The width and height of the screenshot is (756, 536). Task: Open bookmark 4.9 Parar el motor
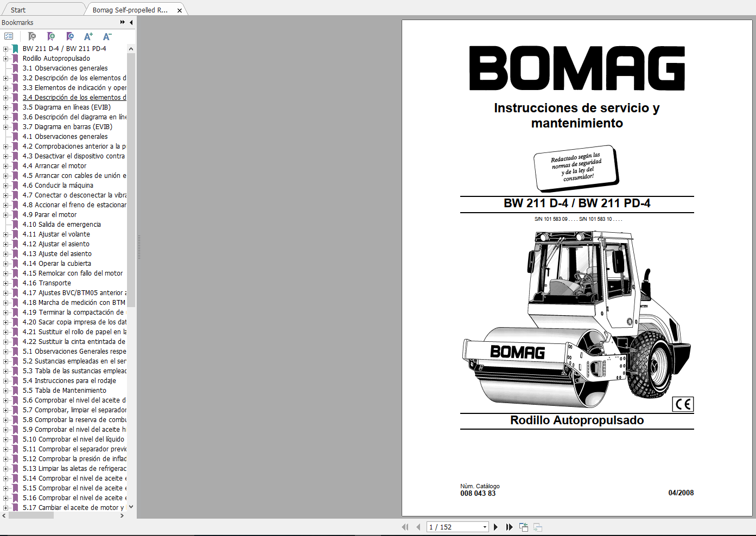(x=49, y=214)
